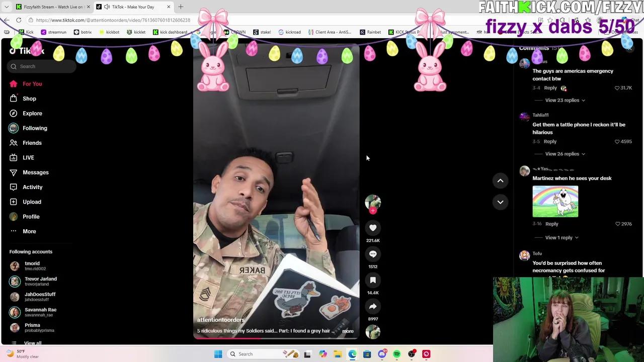
Task: Open the TikTok Shop section
Action: 14,99
